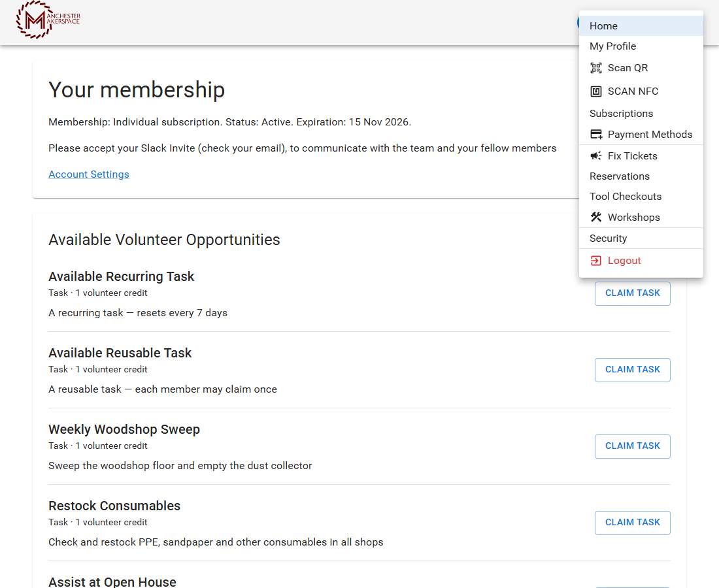Click the 'Check and restock PPE' description
This screenshot has height=588, width=719.
[x=216, y=542]
